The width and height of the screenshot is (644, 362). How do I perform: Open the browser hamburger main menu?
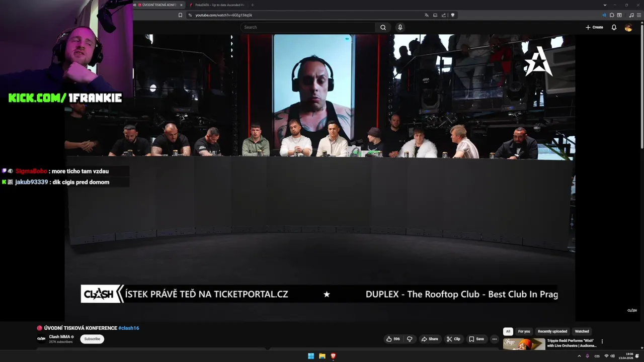(638, 15)
